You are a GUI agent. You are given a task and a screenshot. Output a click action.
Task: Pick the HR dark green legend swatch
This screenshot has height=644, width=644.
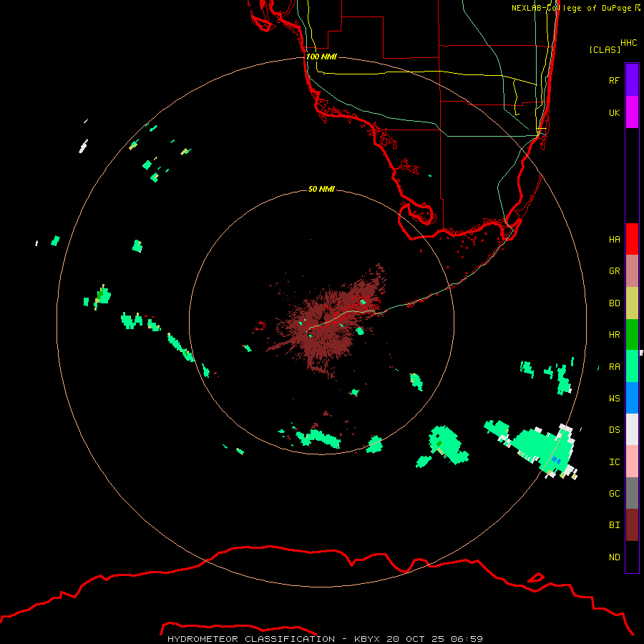(x=632, y=335)
